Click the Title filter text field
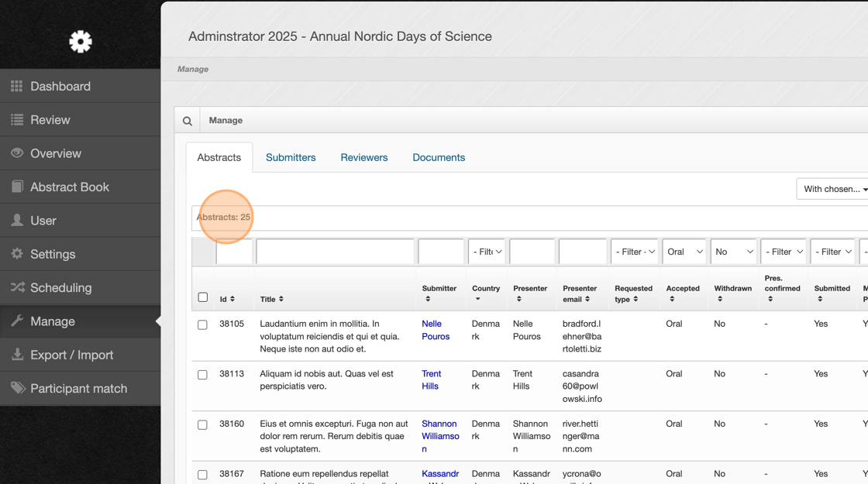The width and height of the screenshot is (868, 484). (335, 252)
